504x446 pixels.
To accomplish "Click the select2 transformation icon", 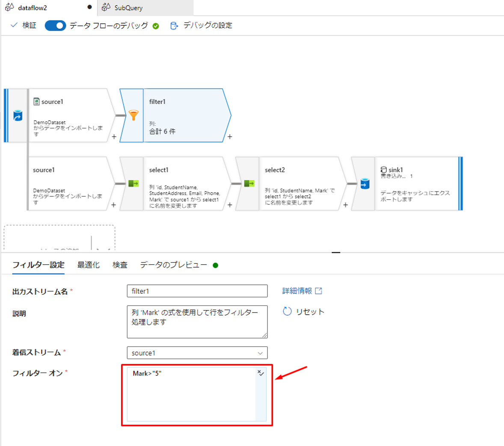I will (x=249, y=183).
